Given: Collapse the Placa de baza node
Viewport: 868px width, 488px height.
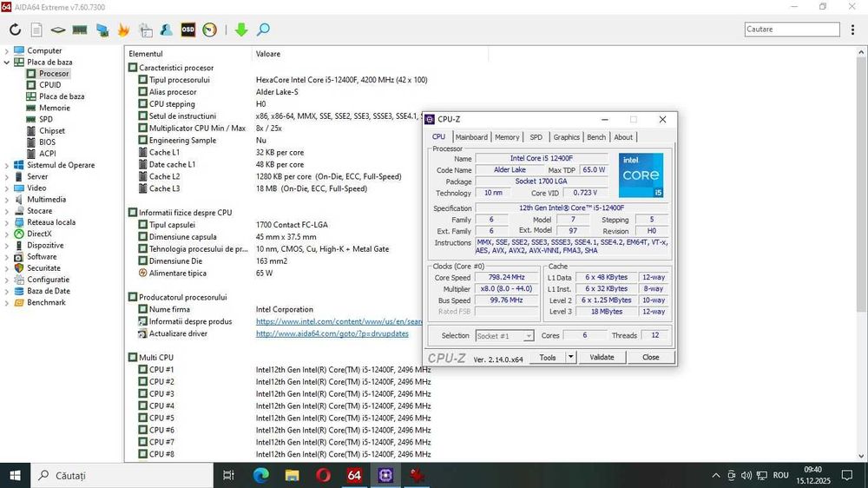Looking at the screenshot, I should pyautogui.click(x=7, y=62).
